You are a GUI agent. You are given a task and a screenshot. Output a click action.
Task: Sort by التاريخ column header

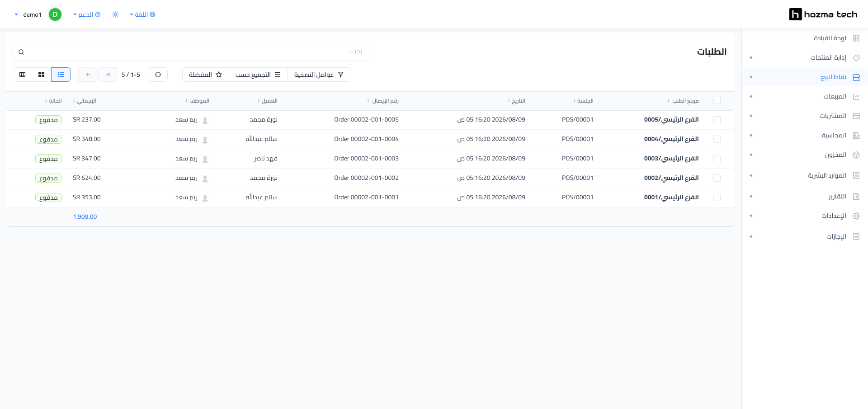[516, 101]
